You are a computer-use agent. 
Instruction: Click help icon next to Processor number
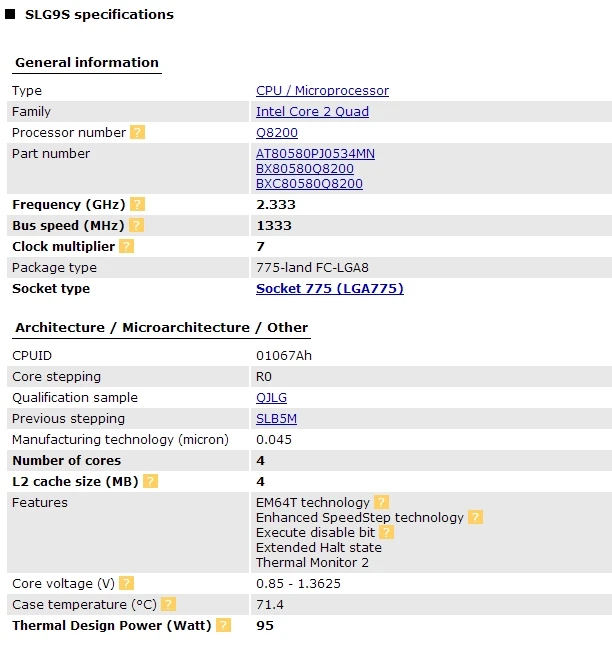pyautogui.click(x=137, y=132)
